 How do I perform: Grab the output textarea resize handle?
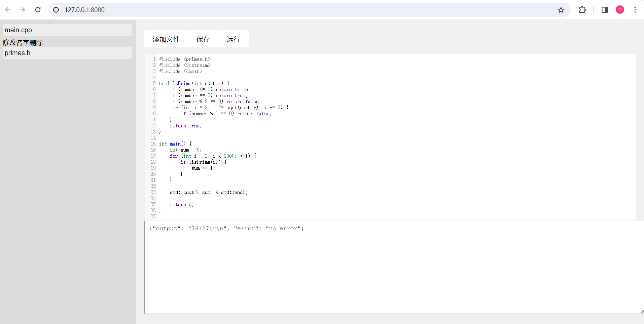coord(642,312)
